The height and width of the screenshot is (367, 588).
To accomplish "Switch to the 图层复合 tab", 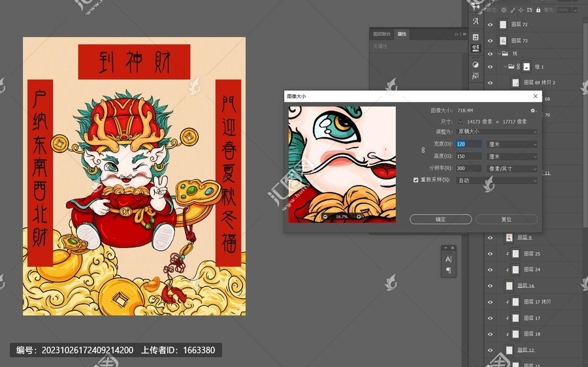I will coord(382,34).
